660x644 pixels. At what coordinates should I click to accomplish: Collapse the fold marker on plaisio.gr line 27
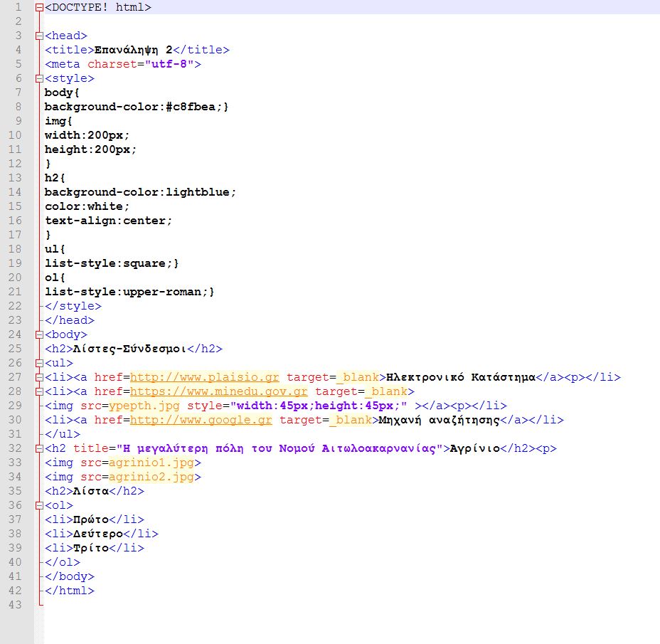pyautogui.click(x=39, y=377)
